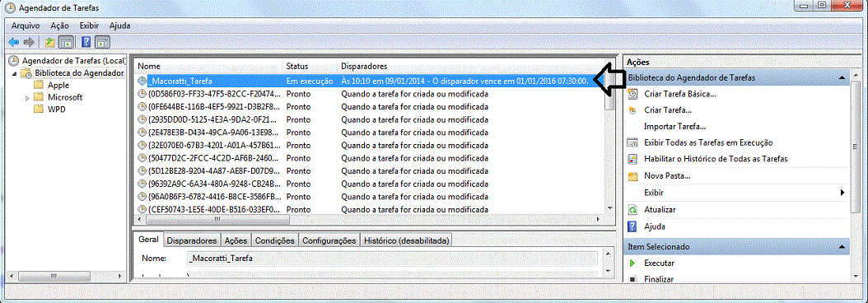868x303 pixels.
Task: Click the Executar action
Action: point(660,263)
